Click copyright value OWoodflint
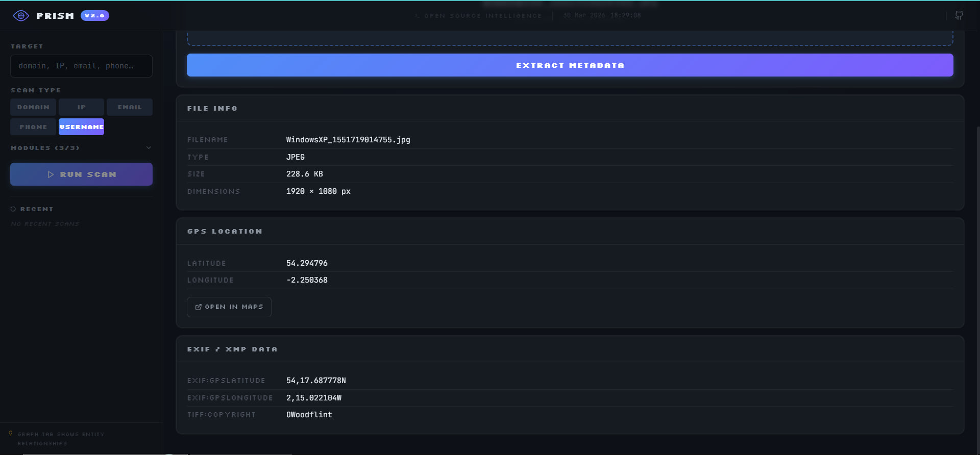Screen dimensions: 980x455 (x=309, y=415)
